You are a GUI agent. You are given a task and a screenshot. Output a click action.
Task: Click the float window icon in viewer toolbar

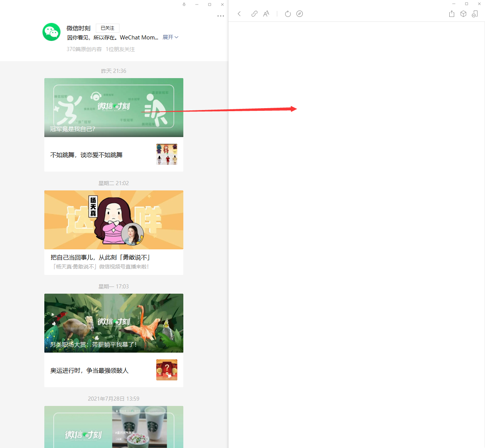coord(475,14)
